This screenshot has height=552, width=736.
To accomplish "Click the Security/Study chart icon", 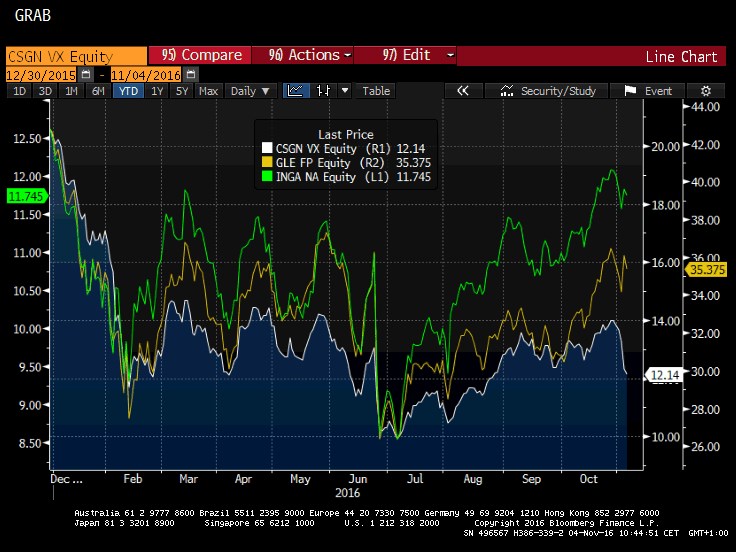I will click(x=506, y=91).
